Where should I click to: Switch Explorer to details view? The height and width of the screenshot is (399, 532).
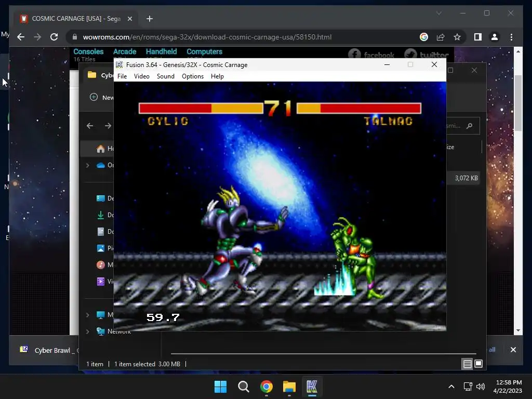tap(467, 364)
